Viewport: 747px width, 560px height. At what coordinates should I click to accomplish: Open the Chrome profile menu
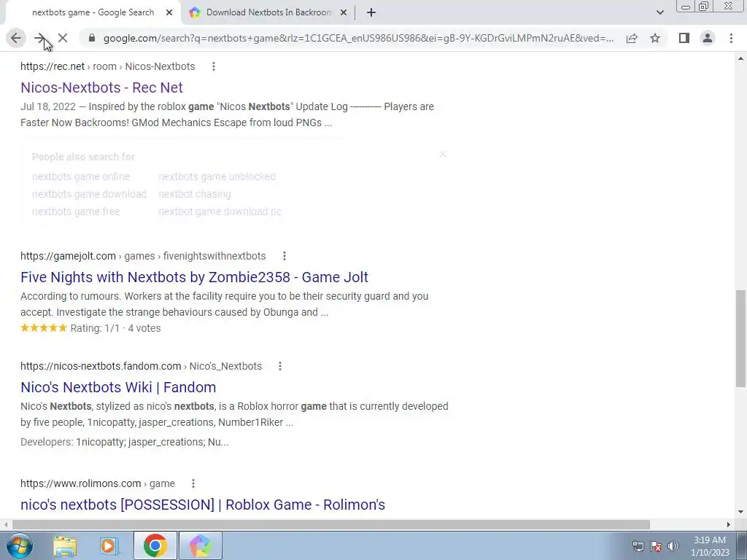708,38
